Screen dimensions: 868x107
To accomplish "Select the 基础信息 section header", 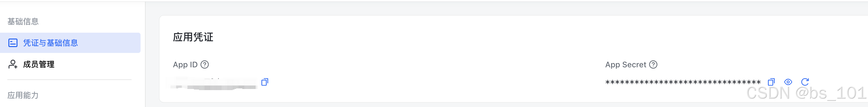I will (23, 22).
